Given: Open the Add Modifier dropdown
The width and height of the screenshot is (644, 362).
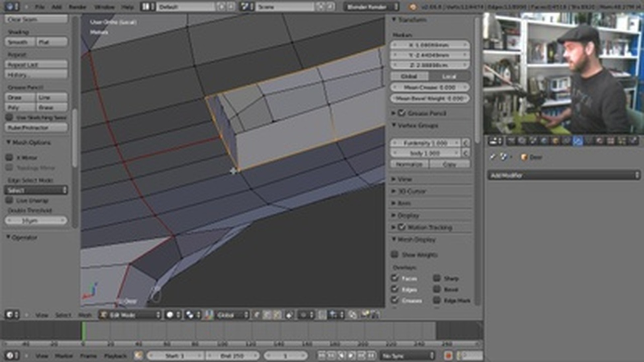Looking at the screenshot, I should [563, 175].
